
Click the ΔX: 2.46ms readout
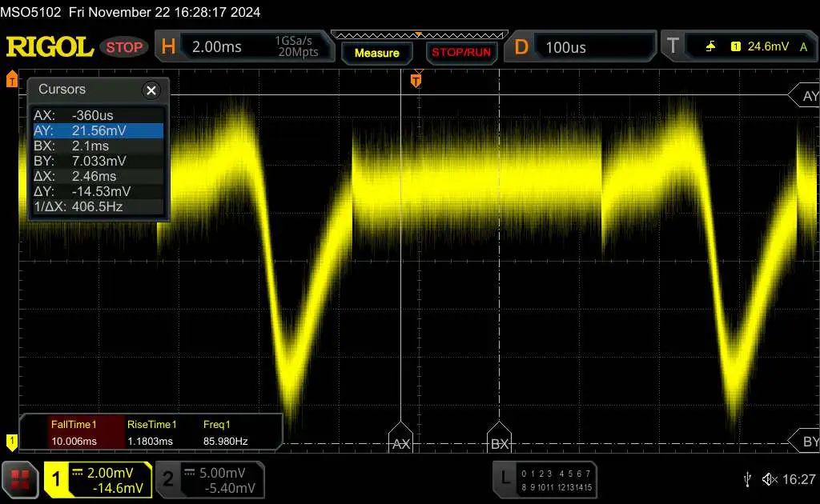point(98,175)
